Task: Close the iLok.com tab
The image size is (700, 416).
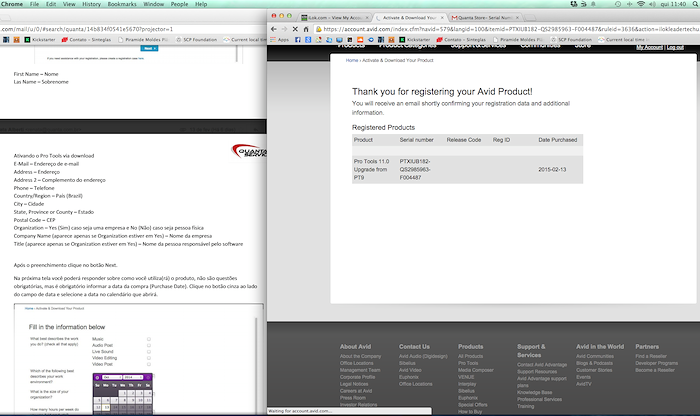Action: click(x=367, y=18)
